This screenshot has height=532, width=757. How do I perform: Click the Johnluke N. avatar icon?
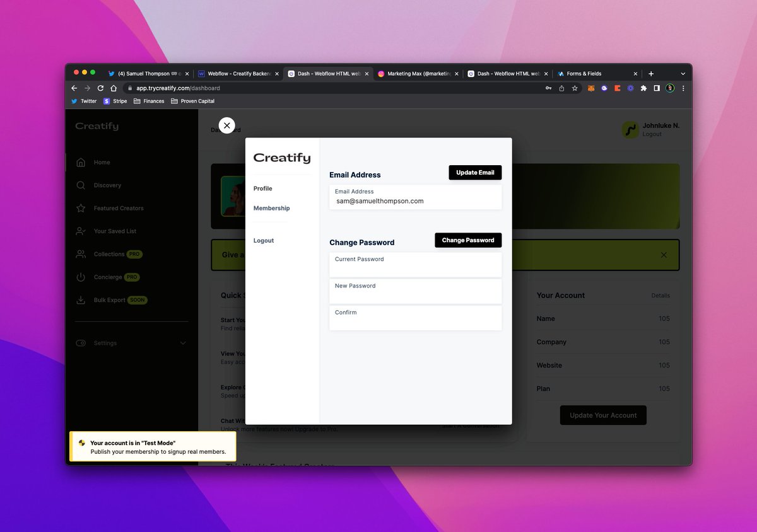click(x=630, y=130)
